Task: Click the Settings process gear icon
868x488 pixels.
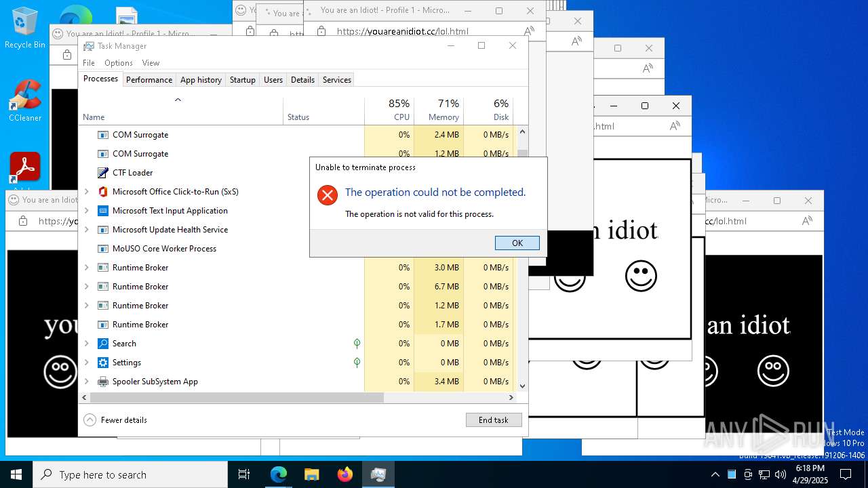Action: click(103, 363)
